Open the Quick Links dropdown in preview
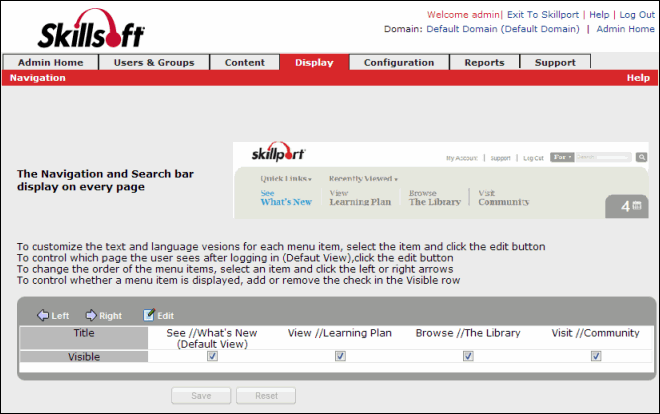Viewport: 660px width, 414px height. click(x=286, y=178)
